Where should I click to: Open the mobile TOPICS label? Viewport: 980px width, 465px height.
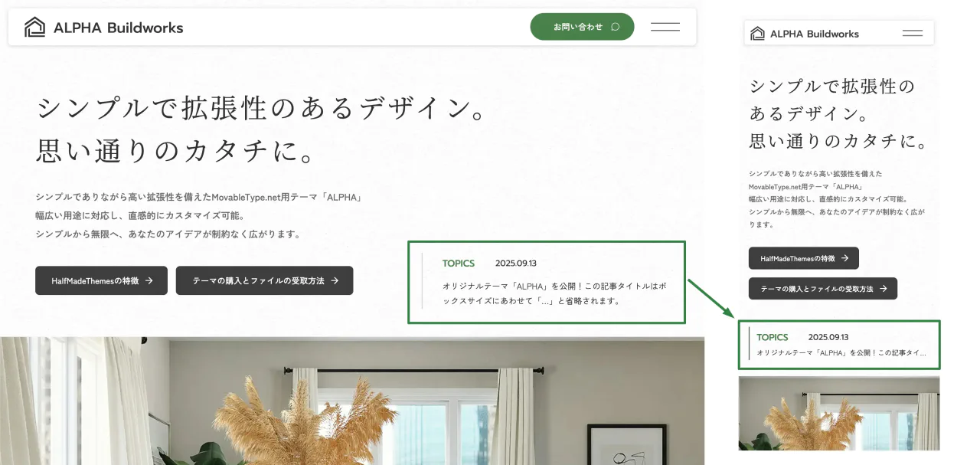tap(773, 337)
